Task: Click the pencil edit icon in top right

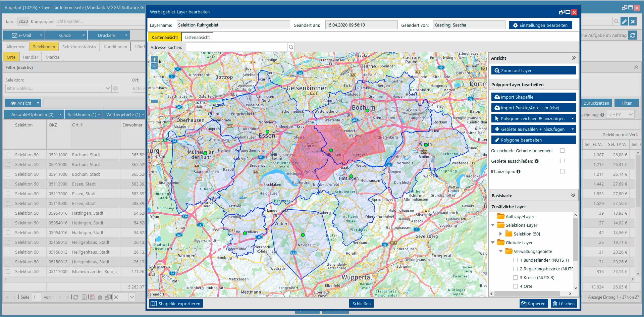Action: [624, 21]
